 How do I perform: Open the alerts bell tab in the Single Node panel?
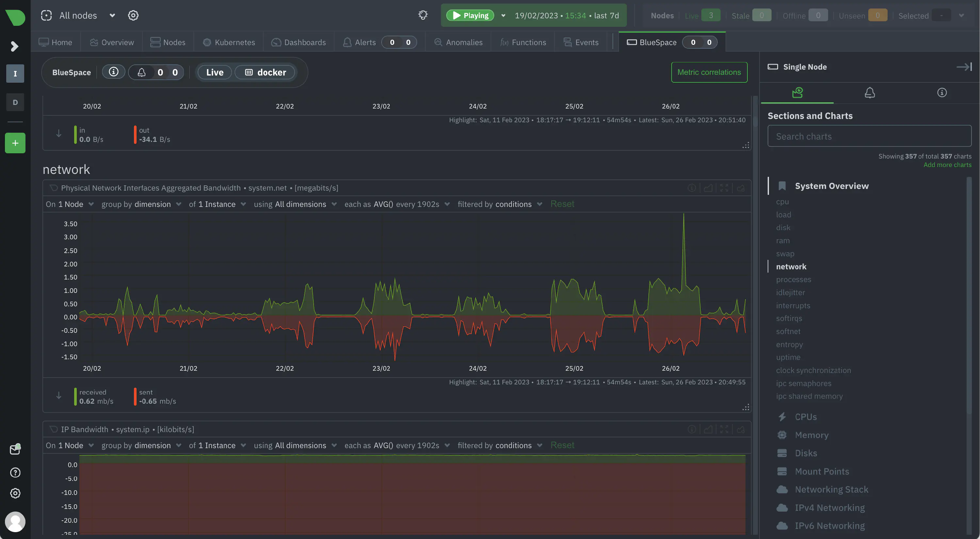tap(870, 93)
